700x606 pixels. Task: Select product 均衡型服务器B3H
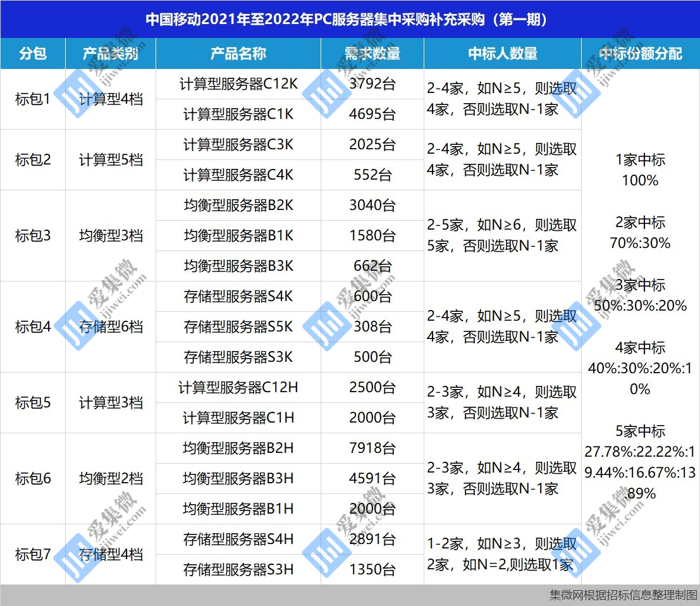click(x=238, y=478)
